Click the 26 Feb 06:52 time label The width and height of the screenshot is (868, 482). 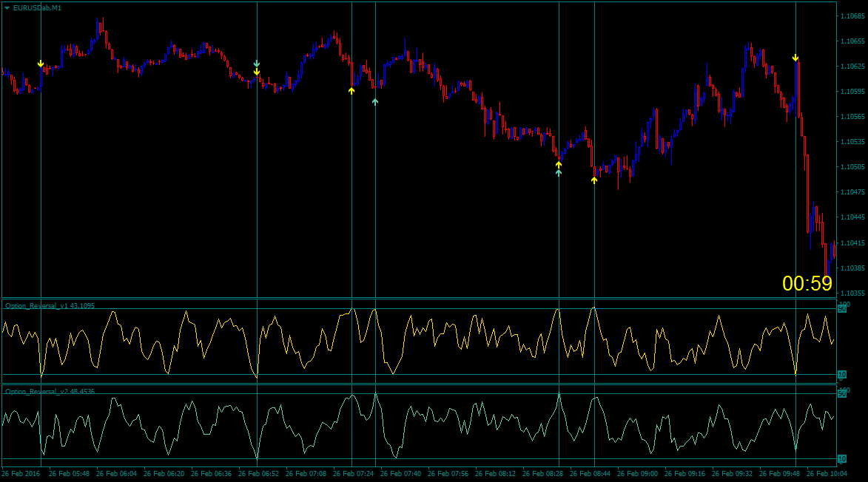coord(258,474)
